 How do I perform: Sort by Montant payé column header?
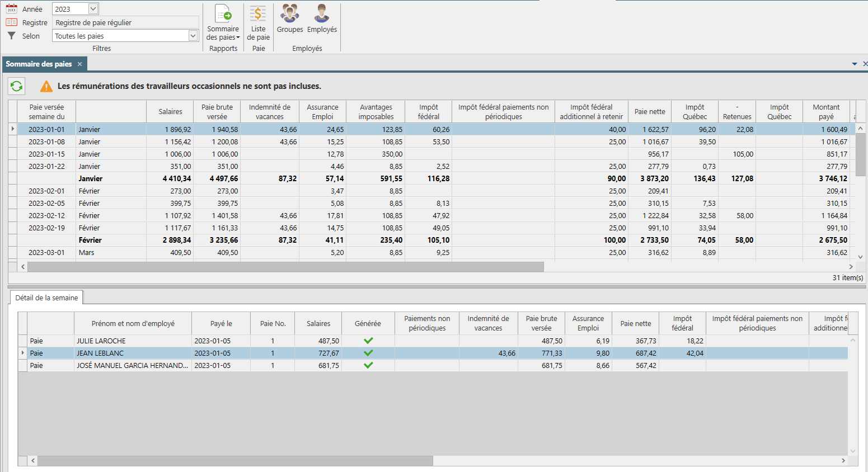click(826, 112)
